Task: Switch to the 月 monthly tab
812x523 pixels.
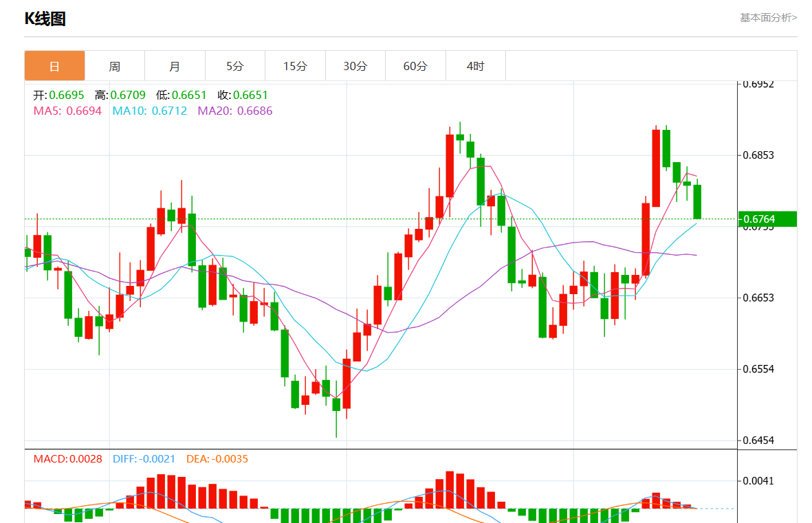Action: pos(175,66)
